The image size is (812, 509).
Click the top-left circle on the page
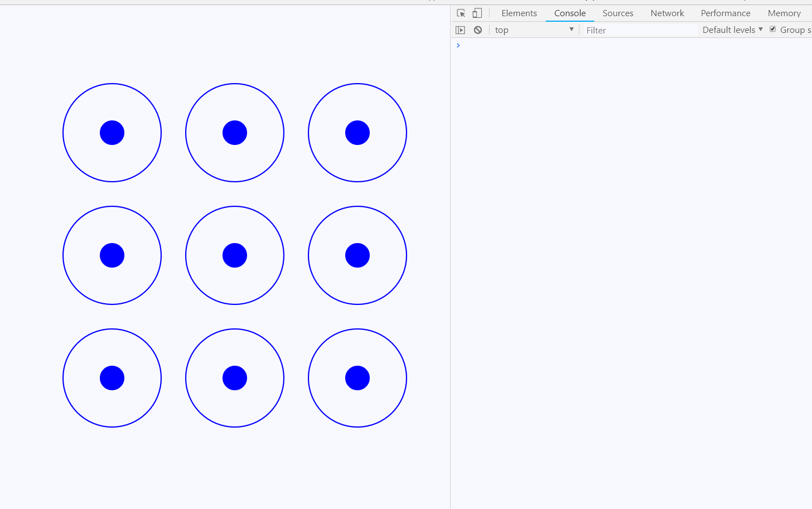coord(112,133)
